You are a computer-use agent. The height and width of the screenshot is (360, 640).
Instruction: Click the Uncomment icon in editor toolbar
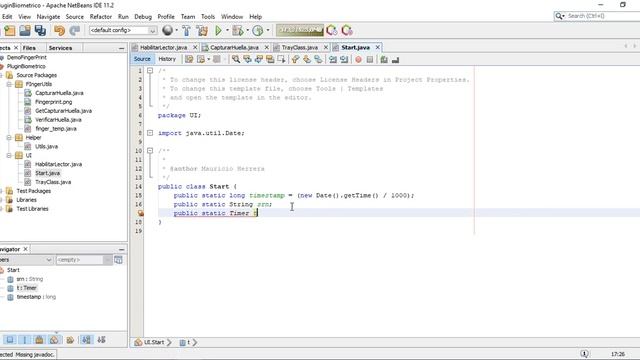(x=396, y=60)
